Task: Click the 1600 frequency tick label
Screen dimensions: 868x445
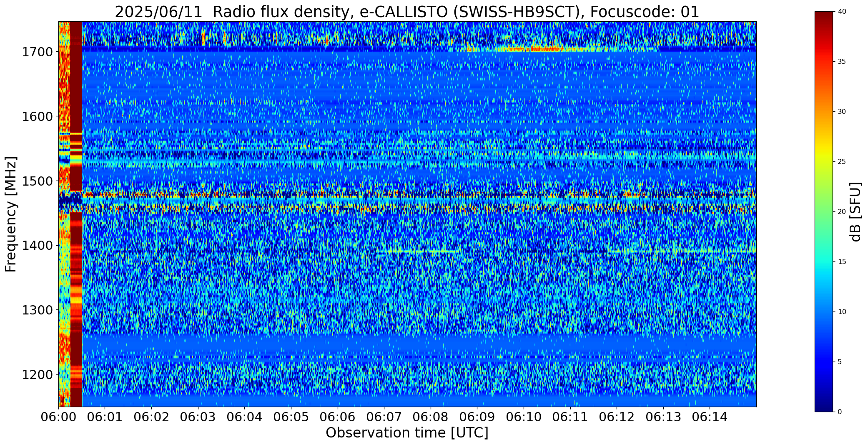Action: point(38,116)
